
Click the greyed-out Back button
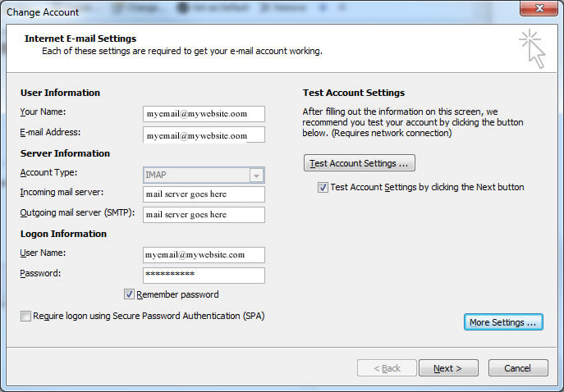coord(387,368)
